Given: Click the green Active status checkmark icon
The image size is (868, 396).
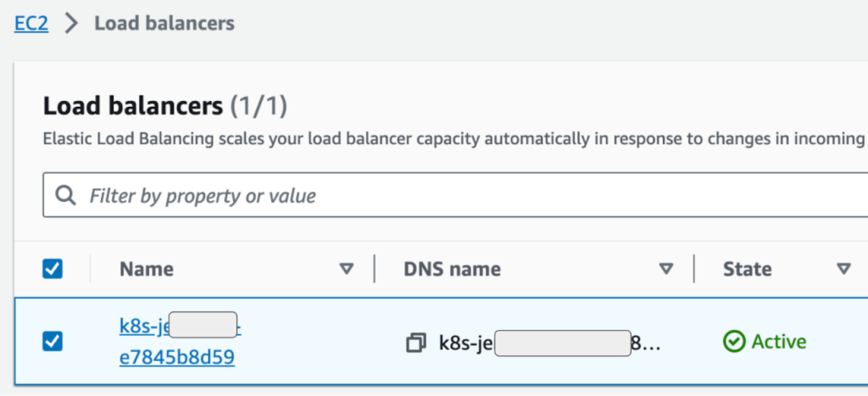Looking at the screenshot, I should [732, 342].
